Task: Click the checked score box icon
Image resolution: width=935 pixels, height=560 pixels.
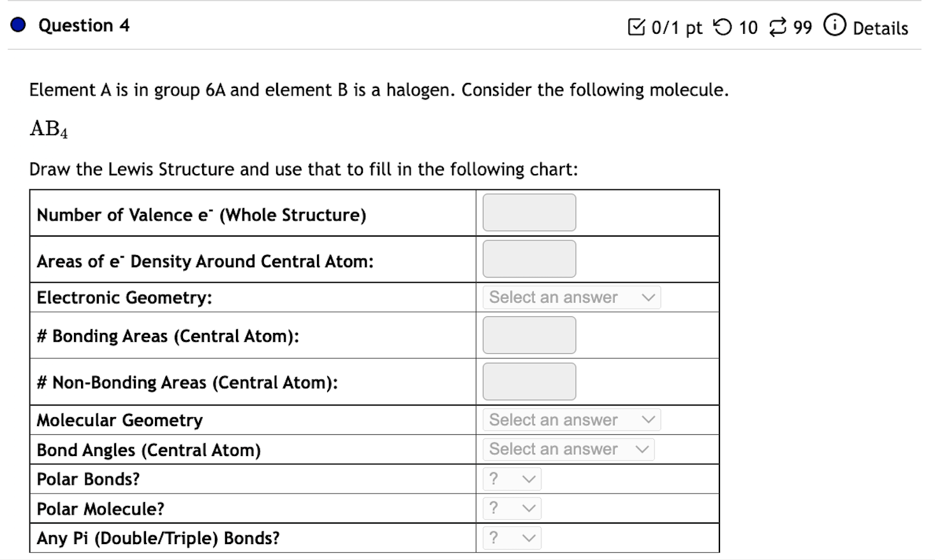Action: [637, 27]
